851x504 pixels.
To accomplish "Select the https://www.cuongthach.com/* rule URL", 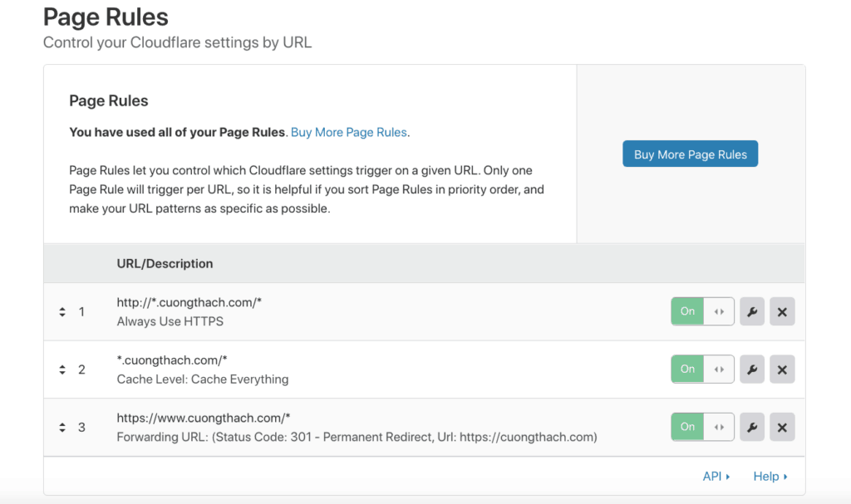I will (204, 418).
